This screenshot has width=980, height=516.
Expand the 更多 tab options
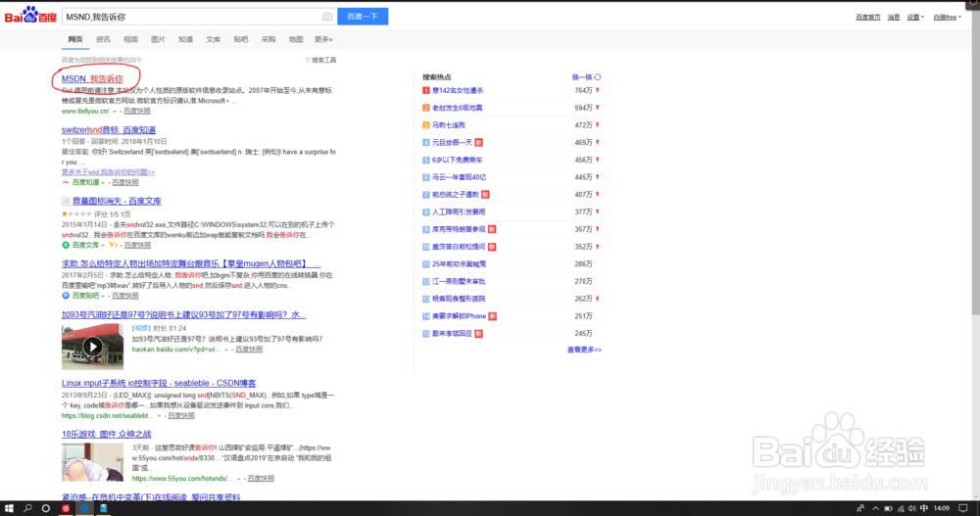click(323, 39)
